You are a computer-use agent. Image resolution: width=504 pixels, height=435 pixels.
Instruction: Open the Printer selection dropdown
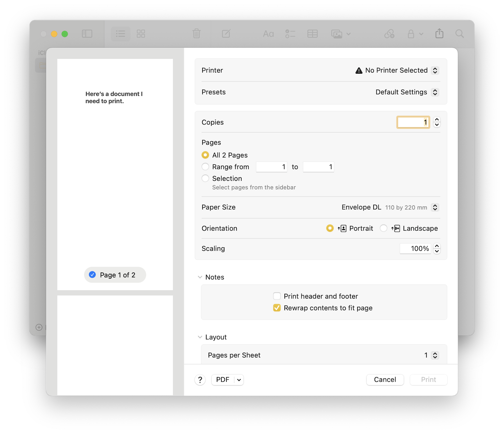[435, 70]
